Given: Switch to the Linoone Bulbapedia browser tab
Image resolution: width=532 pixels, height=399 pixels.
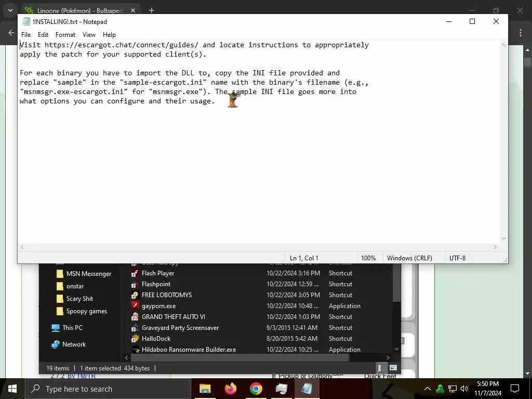Looking at the screenshot, I should 79,10.
